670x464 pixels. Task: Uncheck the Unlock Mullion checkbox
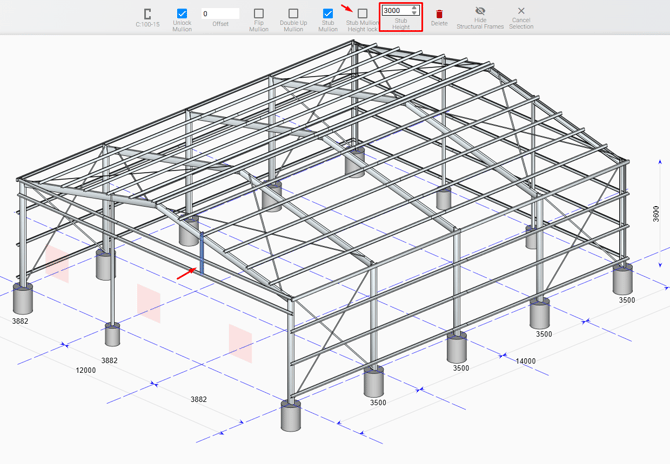pos(182,13)
